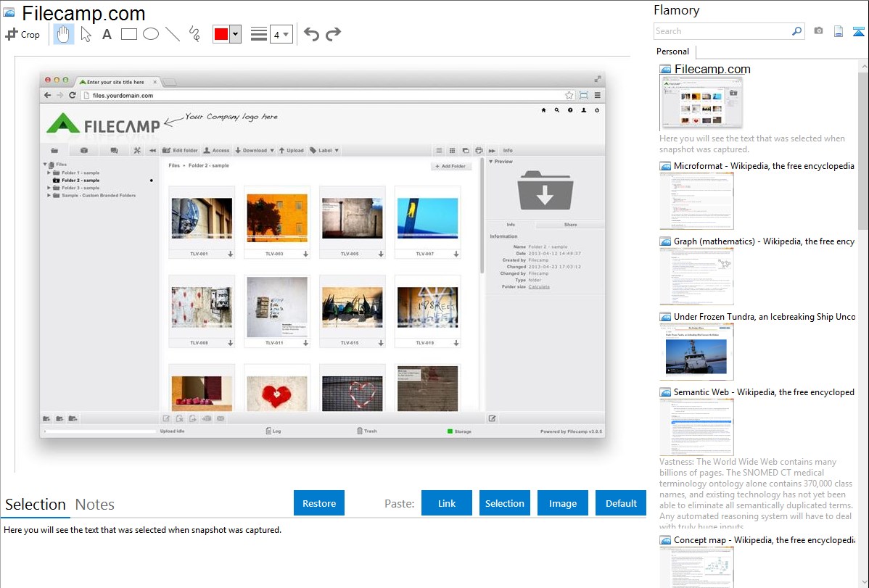
Task: Click in the Flamory search field
Action: click(722, 31)
